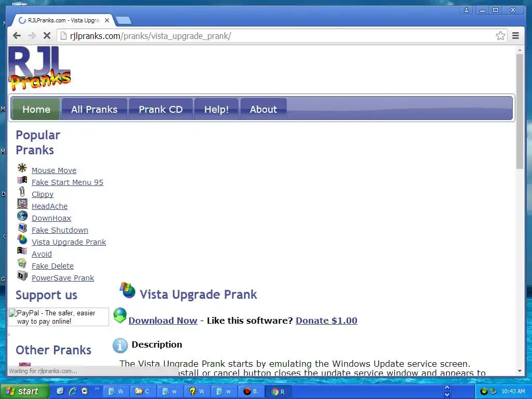The height and width of the screenshot is (399, 532).
Task: Open the PowerSave Prank link
Action: 63,278
